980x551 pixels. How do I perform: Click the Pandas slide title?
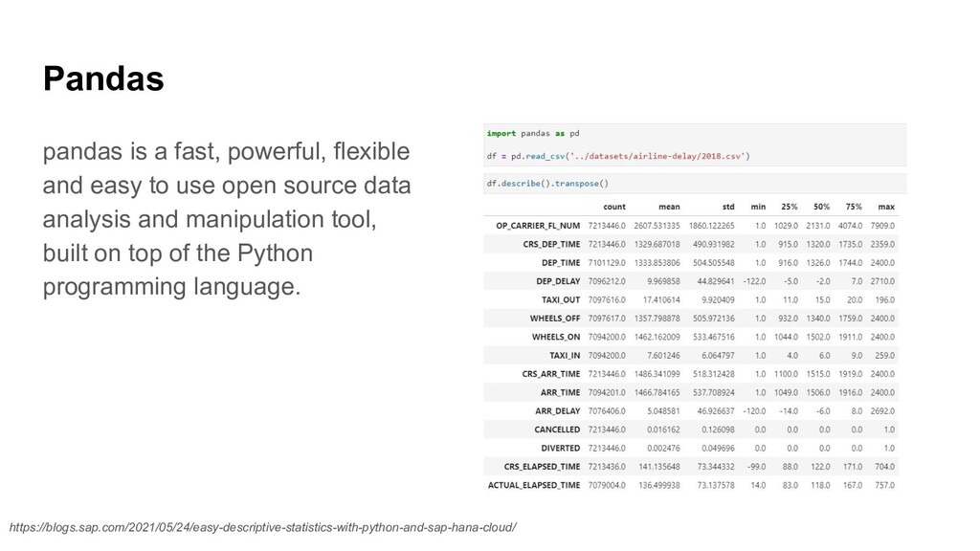click(x=103, y=79)
